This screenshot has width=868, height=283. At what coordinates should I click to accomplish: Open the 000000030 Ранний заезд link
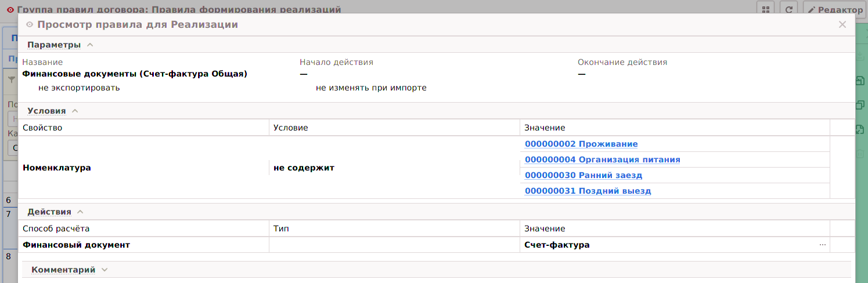tap(583, 175)
